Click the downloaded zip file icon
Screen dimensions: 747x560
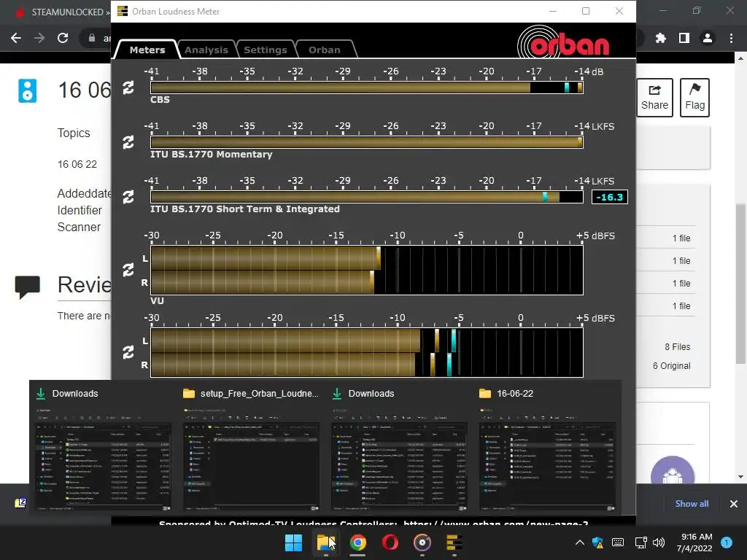tap(20, 503)
